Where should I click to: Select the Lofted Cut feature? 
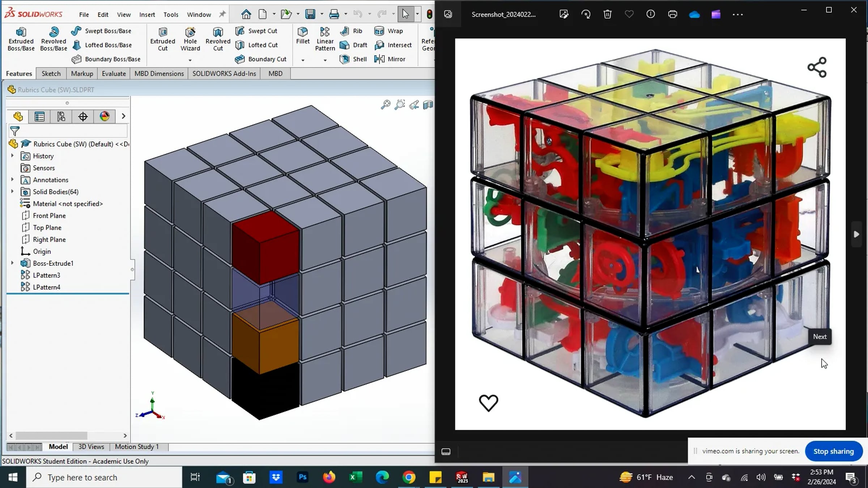256,45
